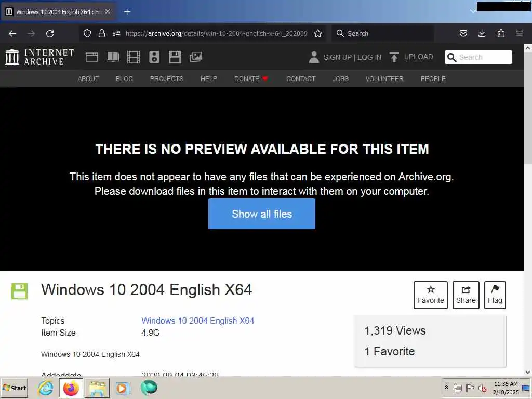The width and height of the screenshot is (532, 399).
Task: Open Firefox extensions puzzle icon
Action: [501, 33]
